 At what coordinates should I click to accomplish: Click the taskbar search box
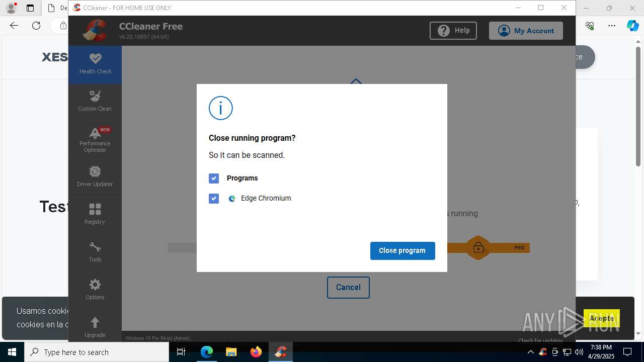coord(97,352)
